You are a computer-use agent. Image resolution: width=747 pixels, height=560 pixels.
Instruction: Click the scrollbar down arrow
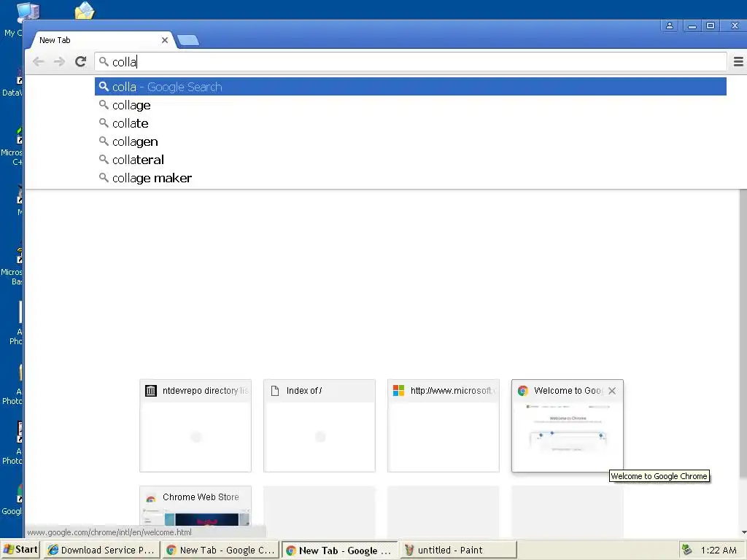coord(743,532)
